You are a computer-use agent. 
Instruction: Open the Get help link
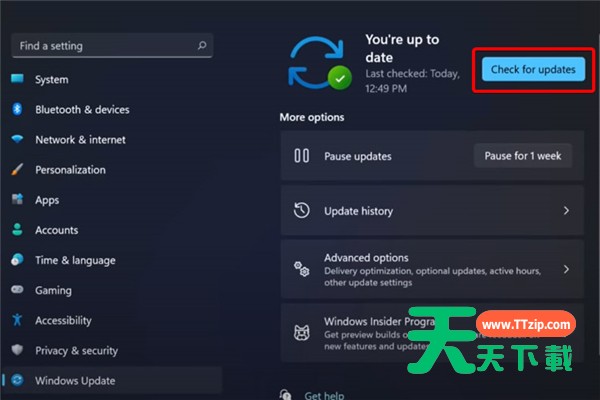(324, 395)
